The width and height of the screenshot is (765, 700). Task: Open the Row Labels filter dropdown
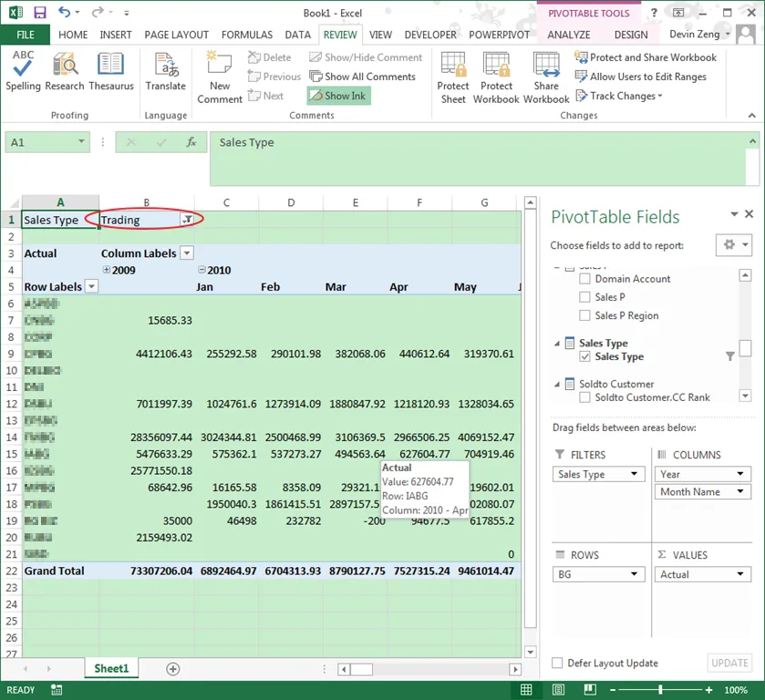click(92, 286)
